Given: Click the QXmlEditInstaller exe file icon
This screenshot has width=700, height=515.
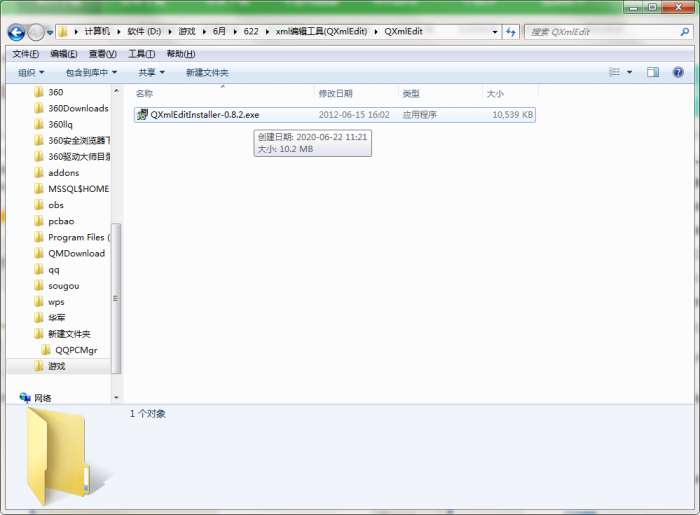Looking at the screenshot, I should tap(142, 115).
